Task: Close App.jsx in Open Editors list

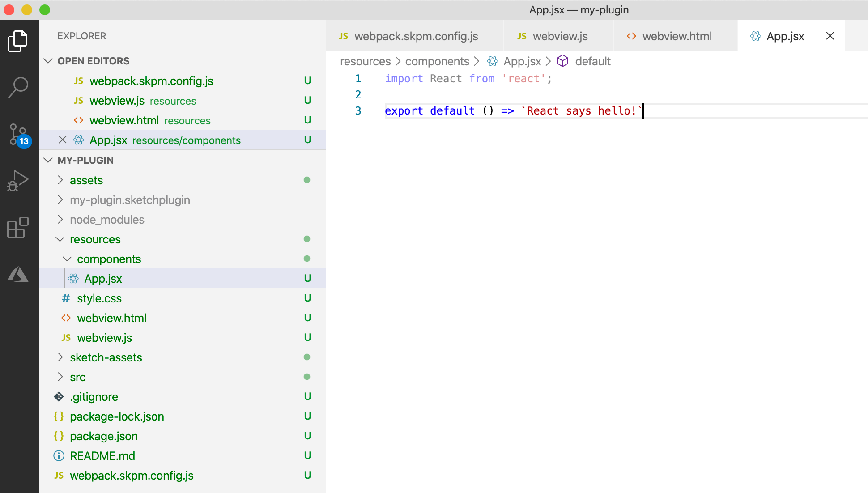Action: (63, 140)
